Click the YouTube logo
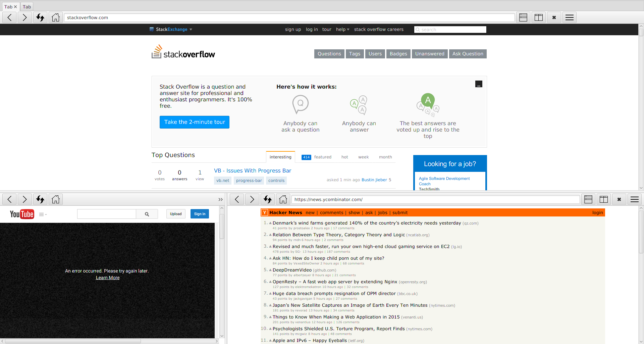 tap(22, 214)
